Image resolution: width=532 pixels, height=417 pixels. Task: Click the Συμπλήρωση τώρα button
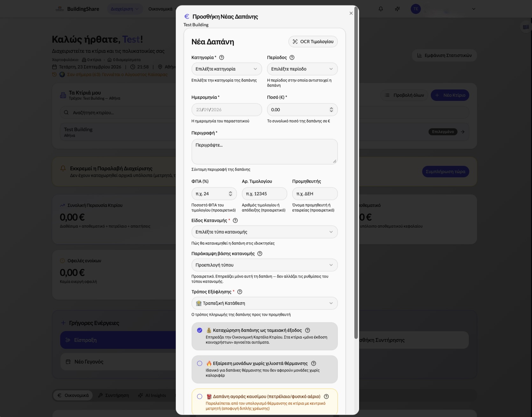[x=446, y=172]
